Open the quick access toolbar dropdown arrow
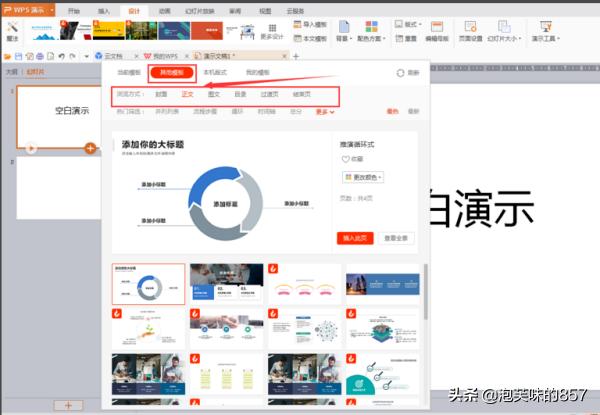 (86, 57)
